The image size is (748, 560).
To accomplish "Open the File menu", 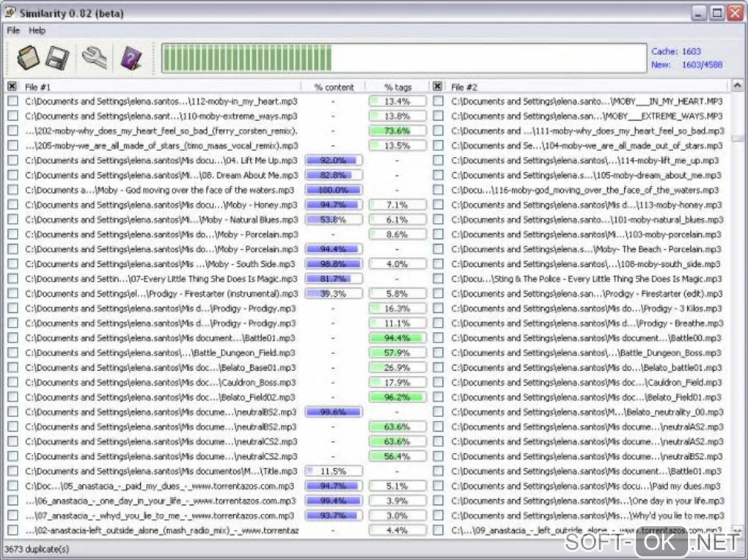I will (13, 31).
